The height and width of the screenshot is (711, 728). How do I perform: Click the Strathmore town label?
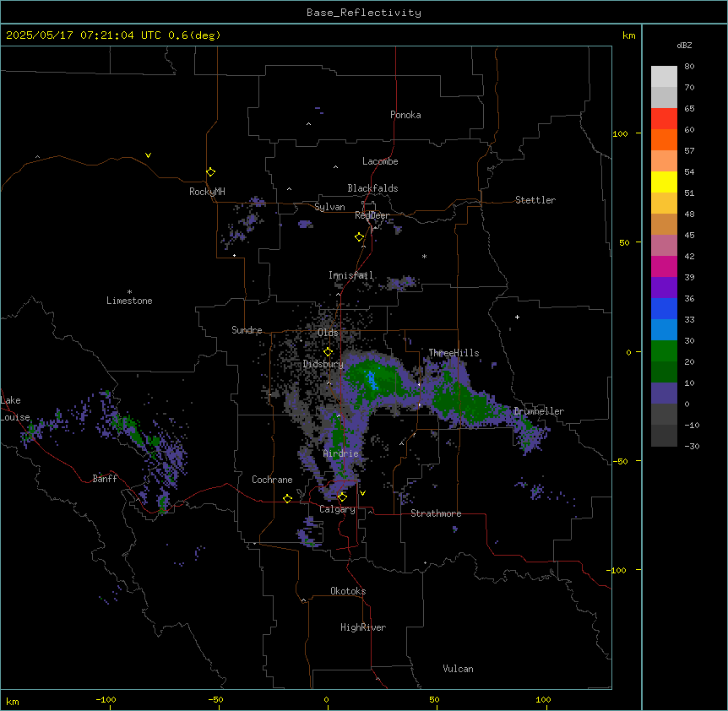[x=436, y=513]
